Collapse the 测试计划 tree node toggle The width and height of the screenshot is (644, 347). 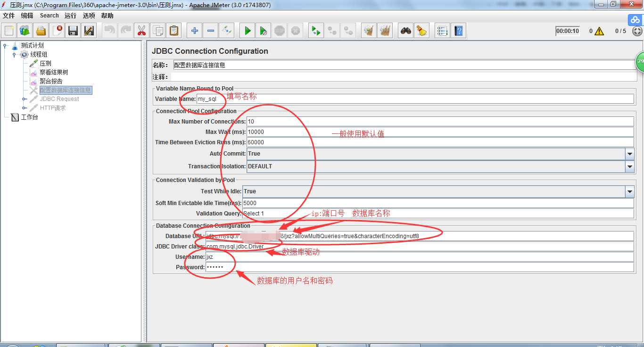coord(5,46)
